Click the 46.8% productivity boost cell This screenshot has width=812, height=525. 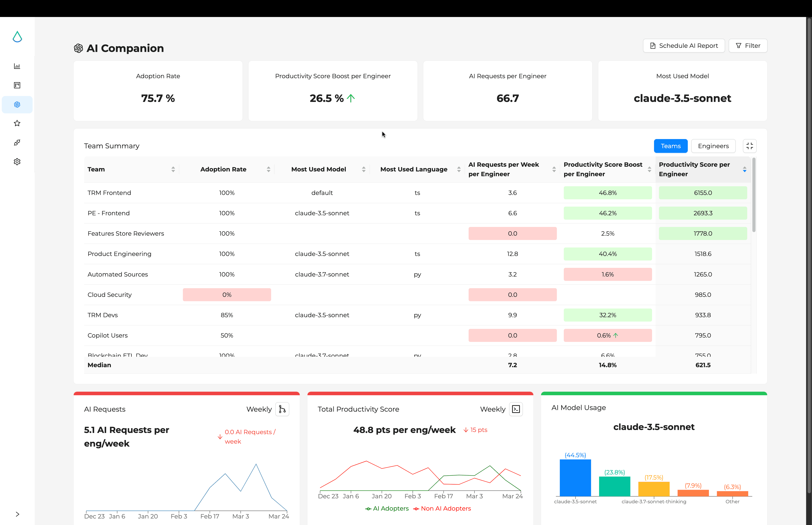pyautogui.click(x=608, y=193)
